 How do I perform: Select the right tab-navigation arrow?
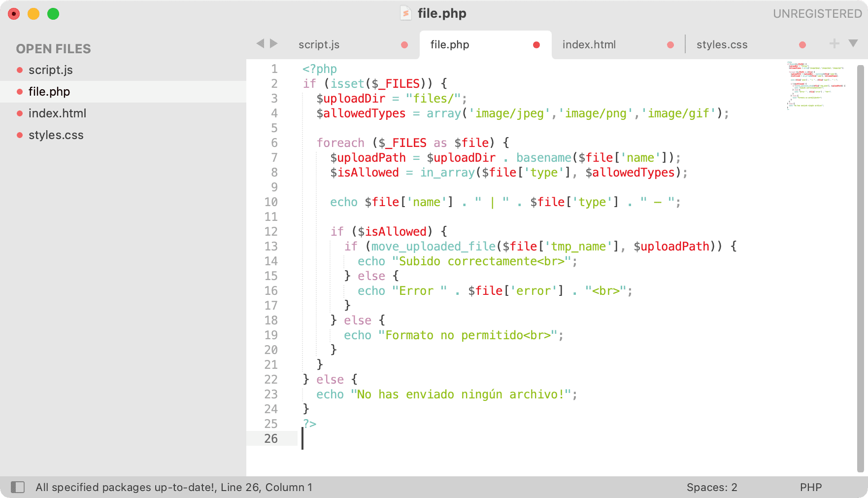pos(274,43)
